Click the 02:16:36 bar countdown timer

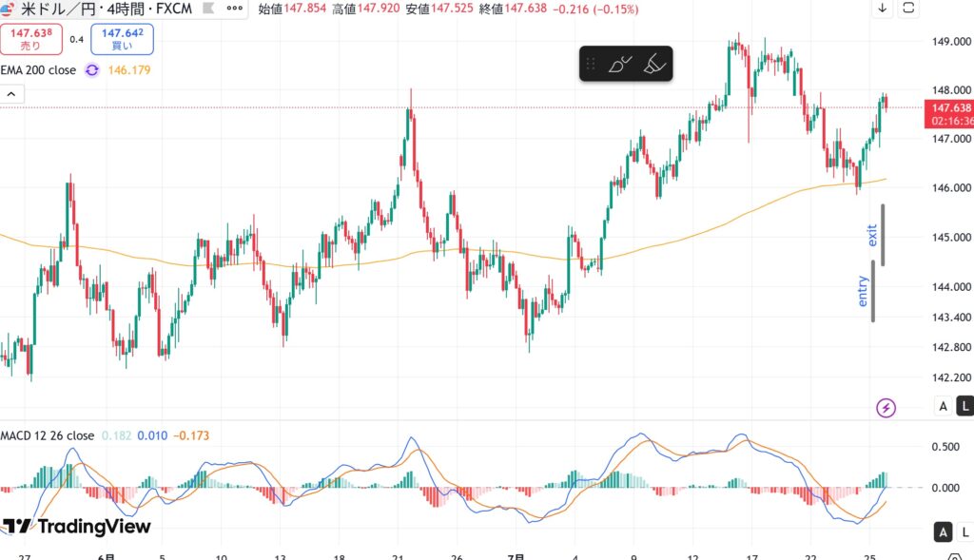click(x=952, y=121)
